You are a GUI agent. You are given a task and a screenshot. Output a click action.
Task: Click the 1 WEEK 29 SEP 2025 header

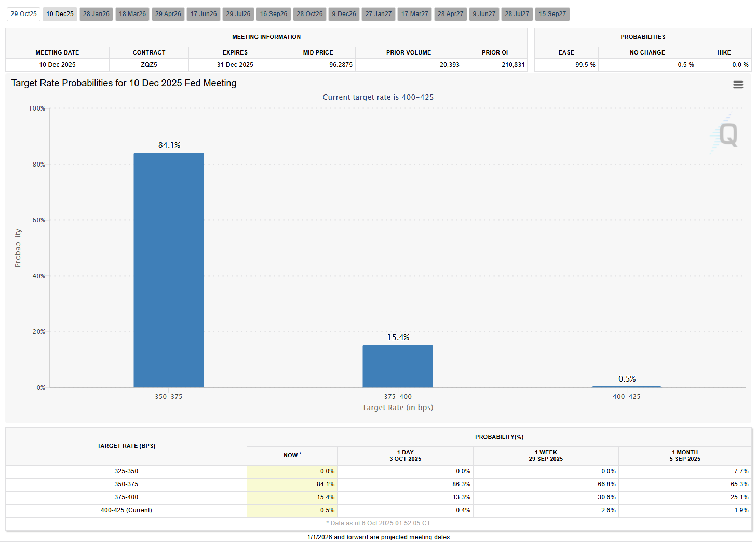pyautogui.click(x=546, y=455)
